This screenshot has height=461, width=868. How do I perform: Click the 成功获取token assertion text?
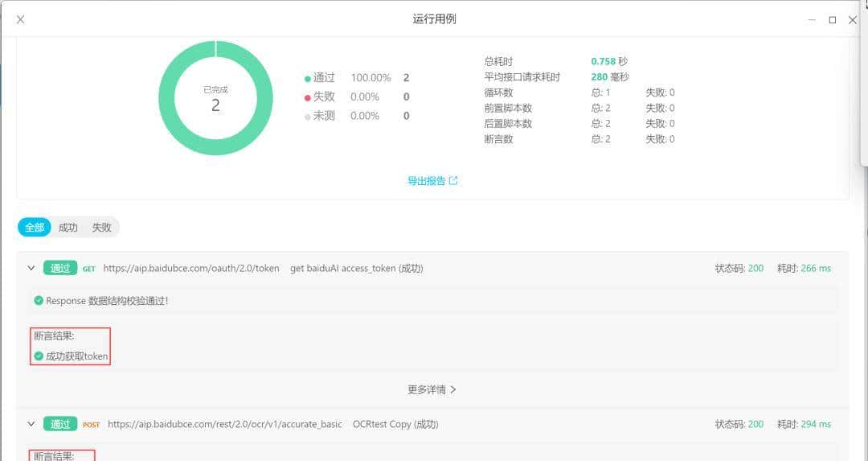76,356
